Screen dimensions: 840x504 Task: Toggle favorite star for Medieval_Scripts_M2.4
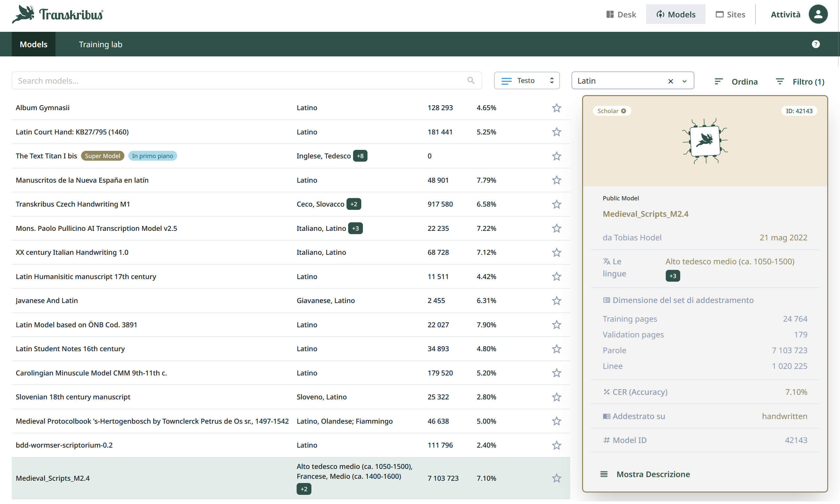[x=556, y=478]
